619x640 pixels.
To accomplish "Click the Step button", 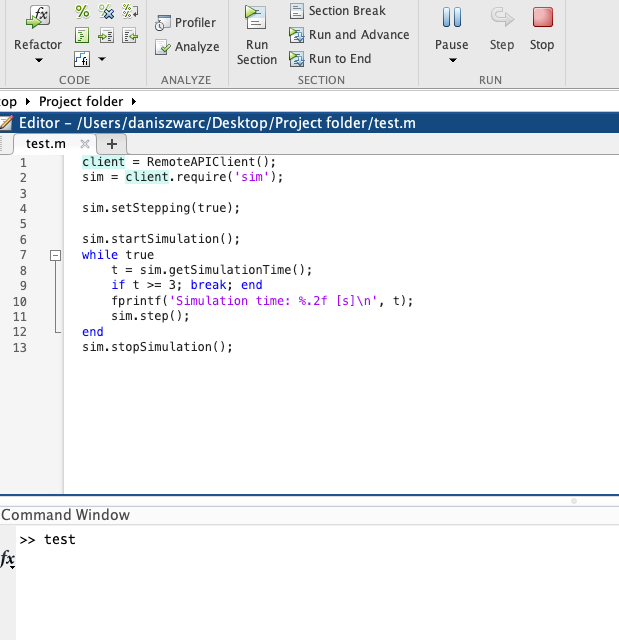I will pos(502,28).
